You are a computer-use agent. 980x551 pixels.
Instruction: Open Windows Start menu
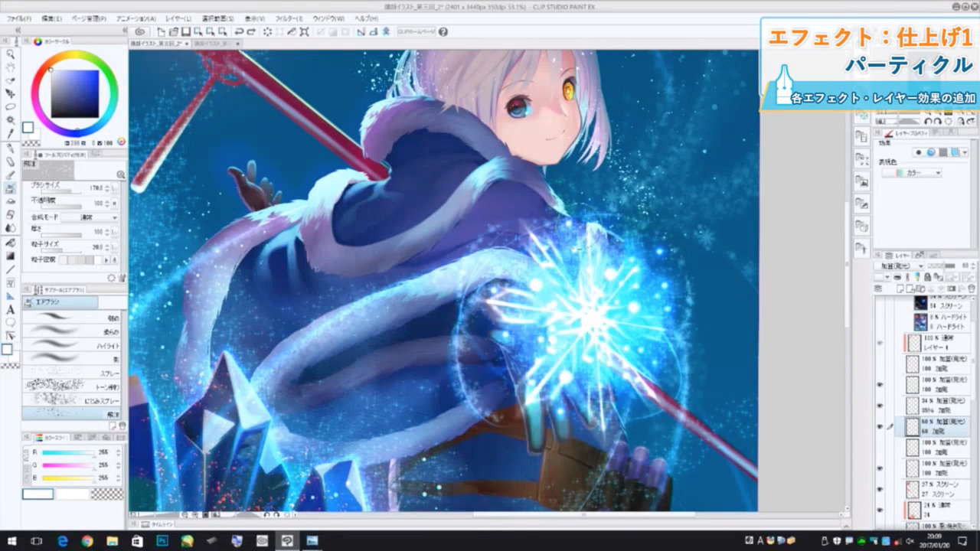click(11, 541)
